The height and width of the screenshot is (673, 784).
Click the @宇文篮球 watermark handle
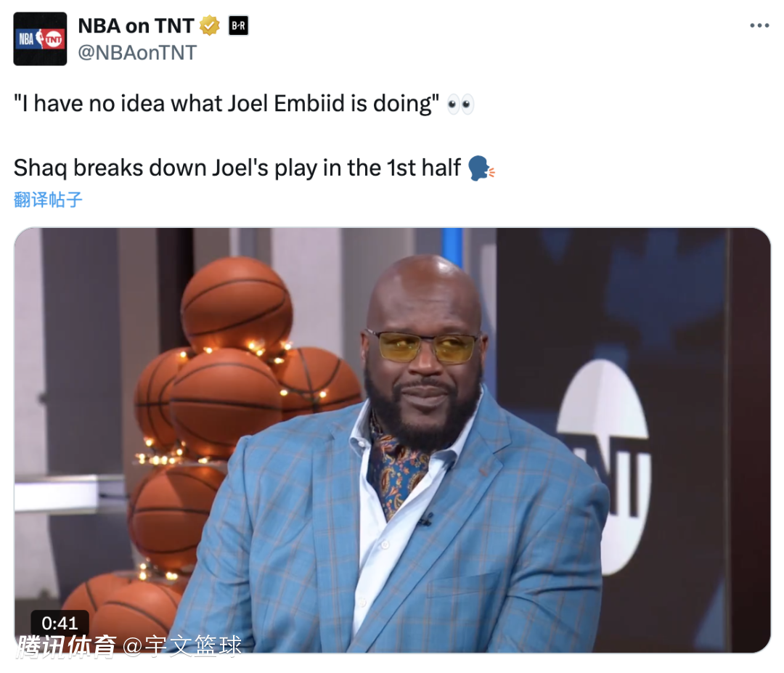(182, 646)
